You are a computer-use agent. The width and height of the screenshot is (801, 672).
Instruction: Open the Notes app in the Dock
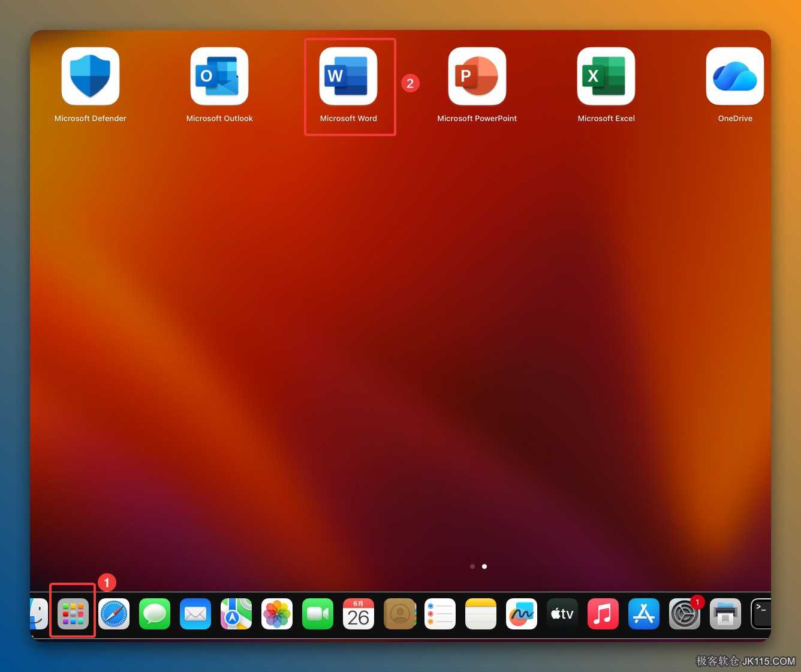481,614
